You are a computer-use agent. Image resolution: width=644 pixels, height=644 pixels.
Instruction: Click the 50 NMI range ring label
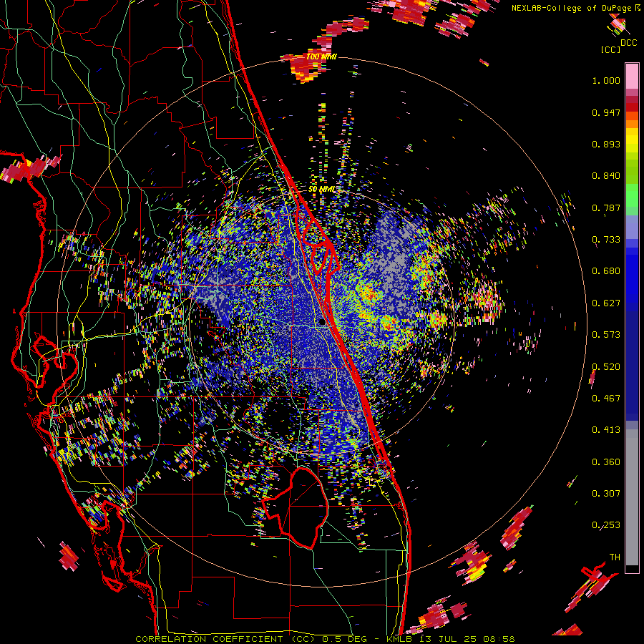tap(321, 190)
